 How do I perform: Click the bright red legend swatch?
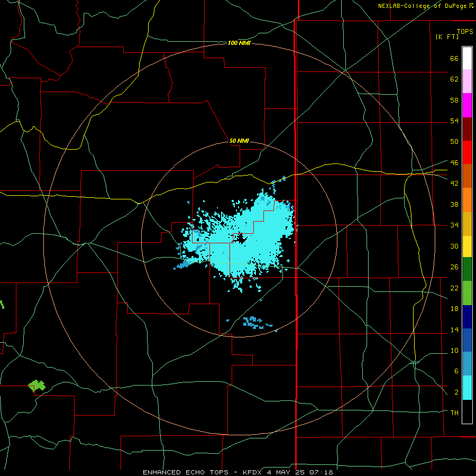[467, 152]
